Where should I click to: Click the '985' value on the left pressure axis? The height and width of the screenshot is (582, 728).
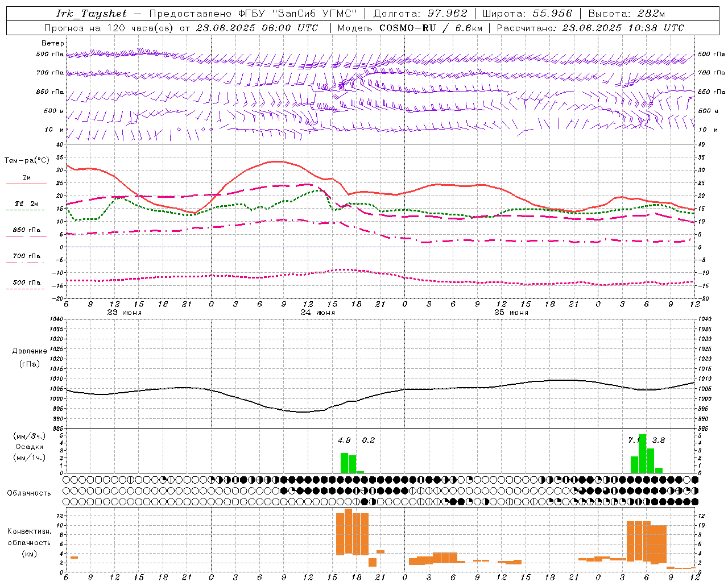point(57,429)
